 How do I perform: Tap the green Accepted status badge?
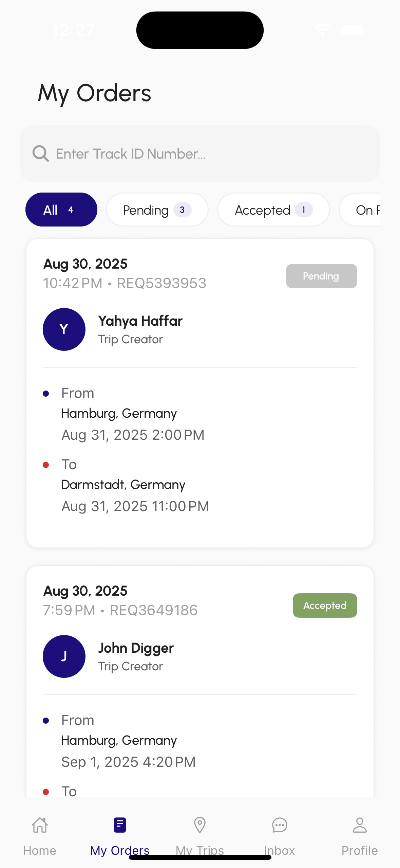(325, 605)
